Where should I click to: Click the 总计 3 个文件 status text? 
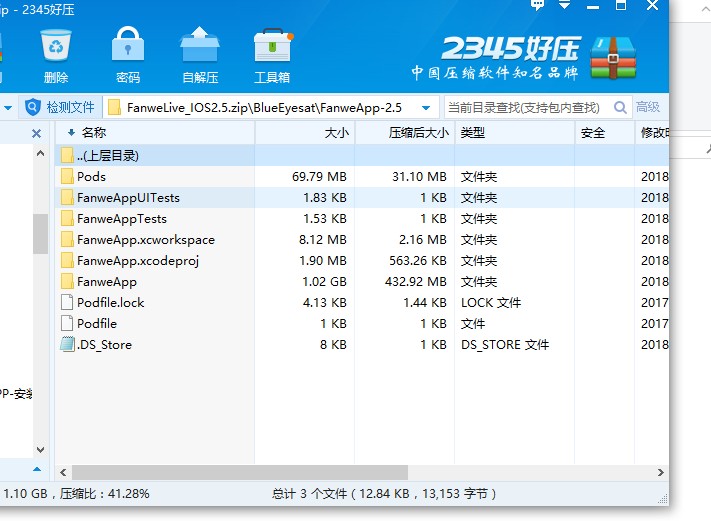(x=384, y=493)
